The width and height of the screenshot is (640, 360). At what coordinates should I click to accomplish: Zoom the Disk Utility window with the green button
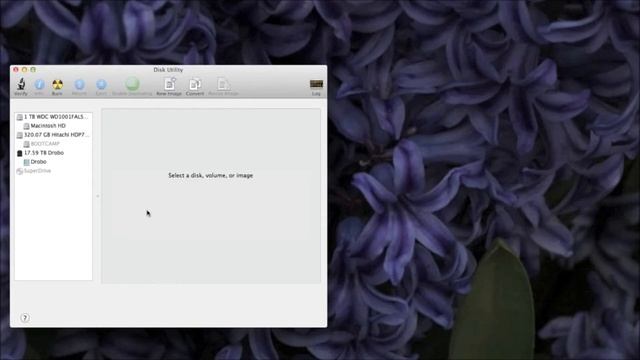click(33, 70)
